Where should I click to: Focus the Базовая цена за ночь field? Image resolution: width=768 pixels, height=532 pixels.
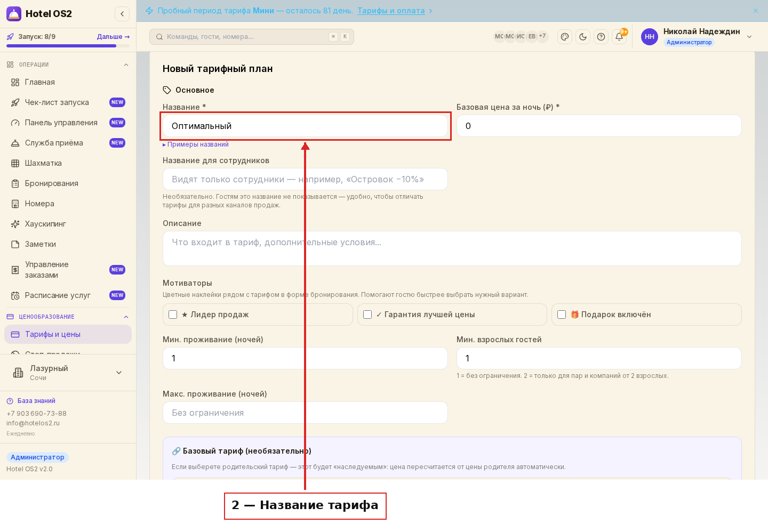tap(599, 126)
